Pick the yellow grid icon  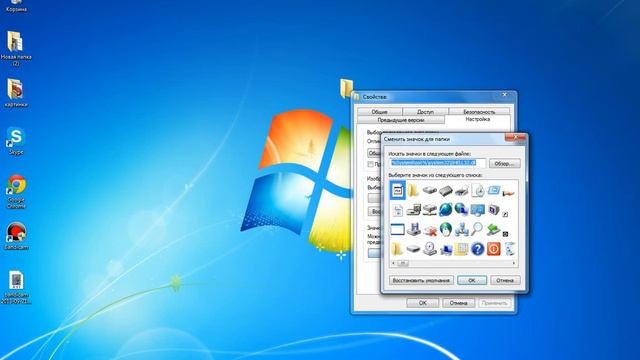[x=462, y=249]
